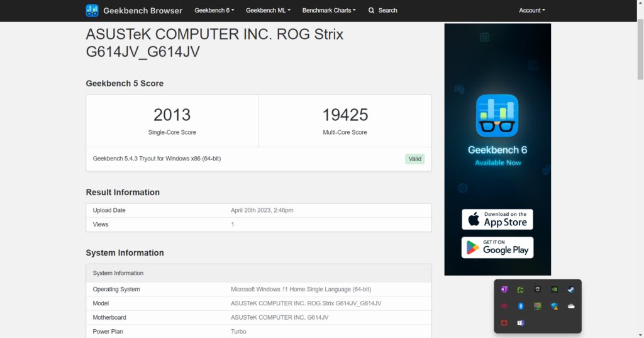Image resolution: width=644 pixels, height=338 pixels.
Task: Click the Views value 1
Action: tap(233, 225)
